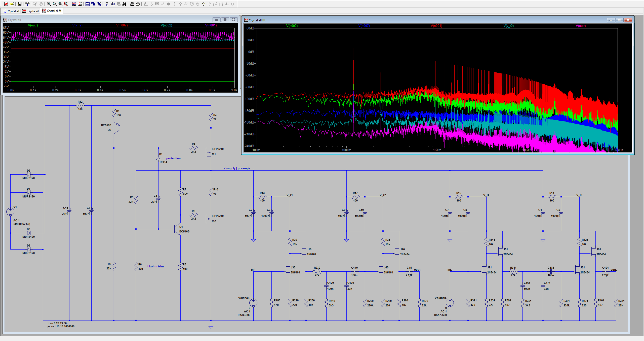Click the V(n002) trace label in waveform window
644x341 pixels.
coord(166,25)
